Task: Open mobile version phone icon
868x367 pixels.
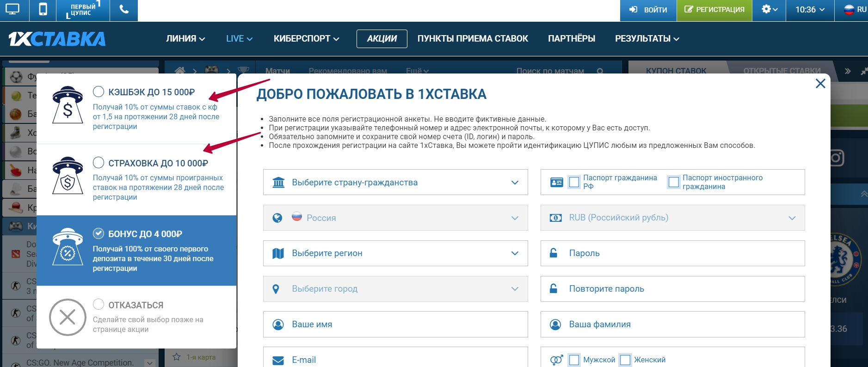Action: 43,10
